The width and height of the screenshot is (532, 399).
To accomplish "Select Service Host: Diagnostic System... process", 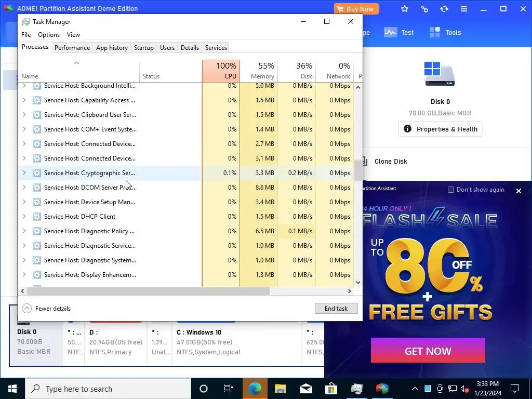I will pyautogui.click(x=186, y=260).
